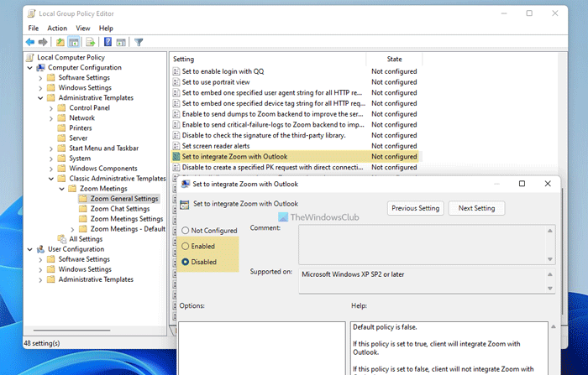The image size is (588, 375).
Task: Click the Up one level folder icon
Action: 60,42
